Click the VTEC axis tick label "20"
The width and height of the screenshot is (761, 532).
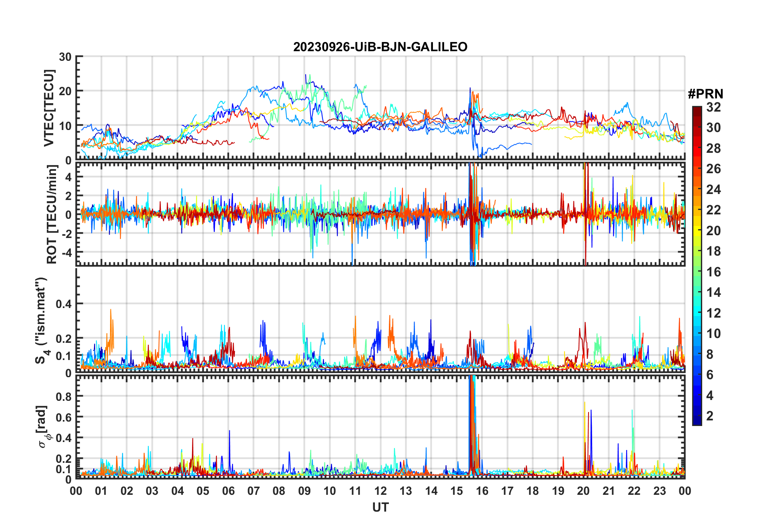point(65,91)
